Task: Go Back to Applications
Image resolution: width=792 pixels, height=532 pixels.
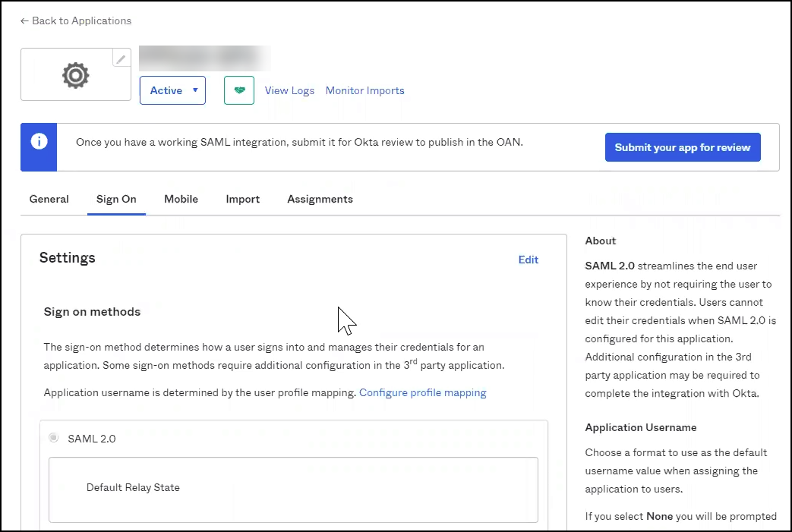Action: point(75,20)
